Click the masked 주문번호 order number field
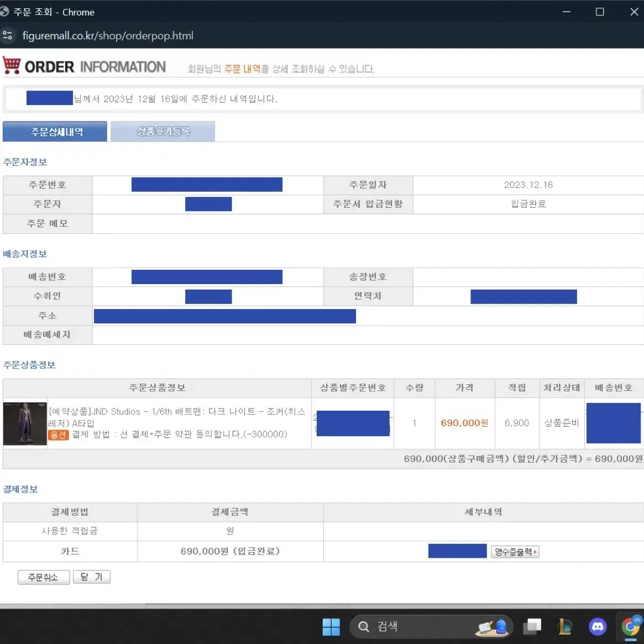 pos(207,184)
